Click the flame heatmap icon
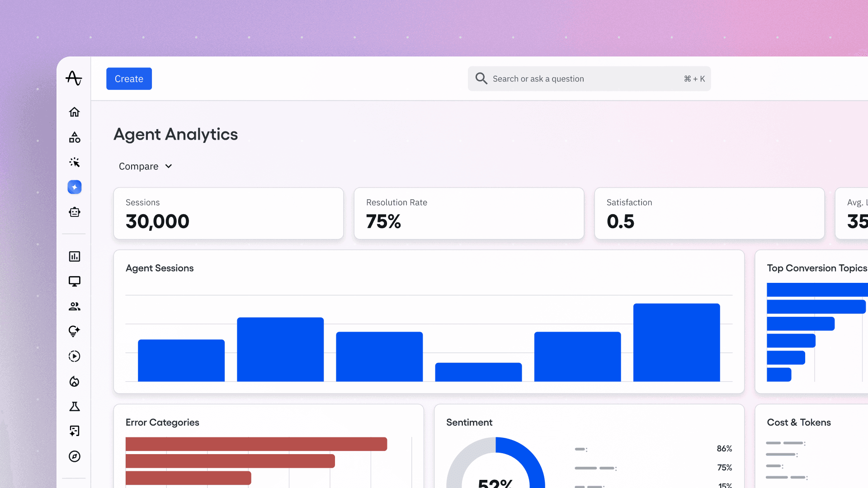 (x=74, y=381)
